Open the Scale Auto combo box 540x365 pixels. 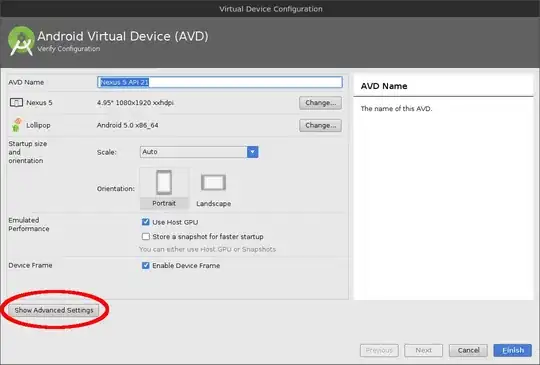199,152
